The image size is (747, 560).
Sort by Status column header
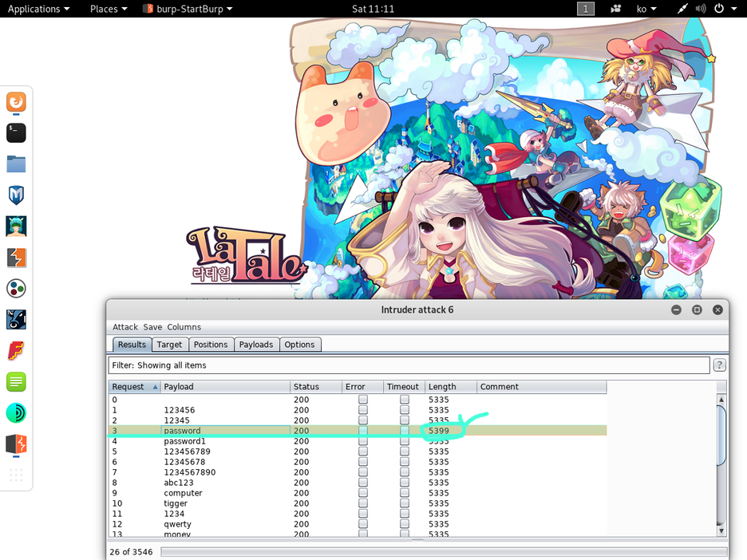click(x=316, y=387)
